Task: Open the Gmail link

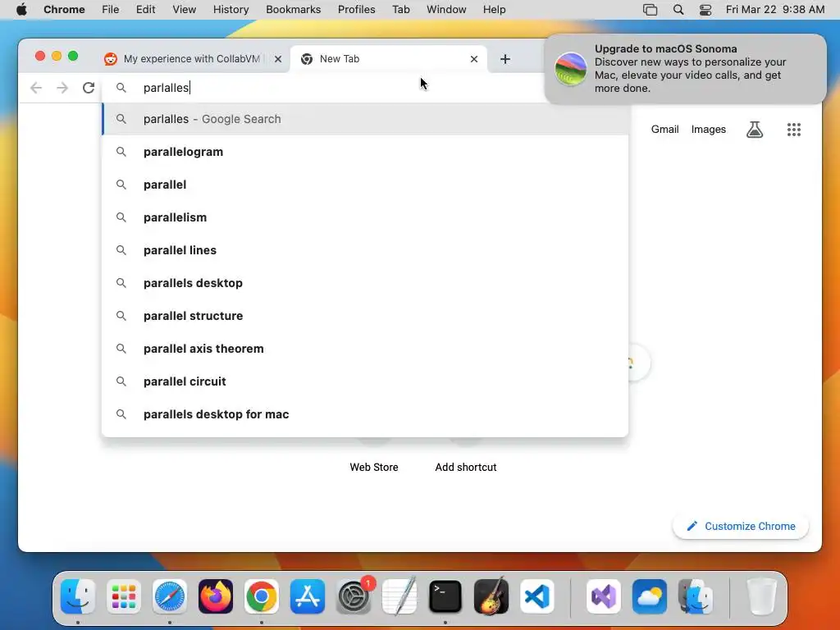Action: 664,129
